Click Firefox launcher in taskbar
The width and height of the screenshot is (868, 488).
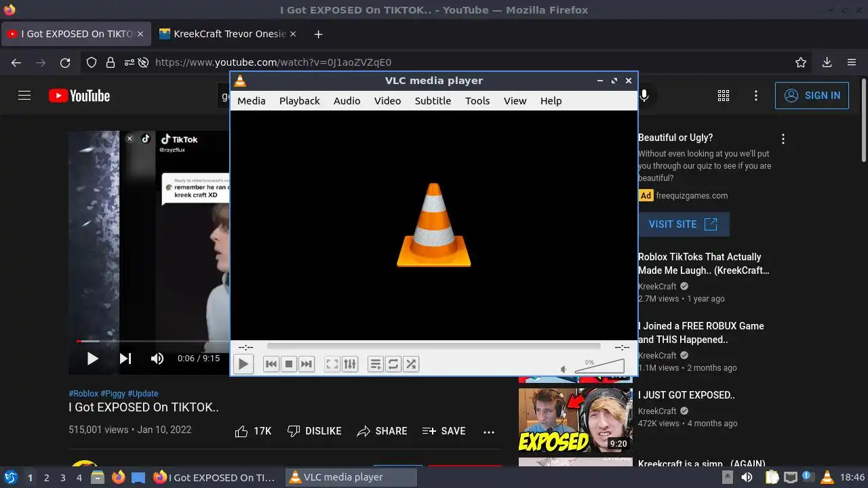118,477
